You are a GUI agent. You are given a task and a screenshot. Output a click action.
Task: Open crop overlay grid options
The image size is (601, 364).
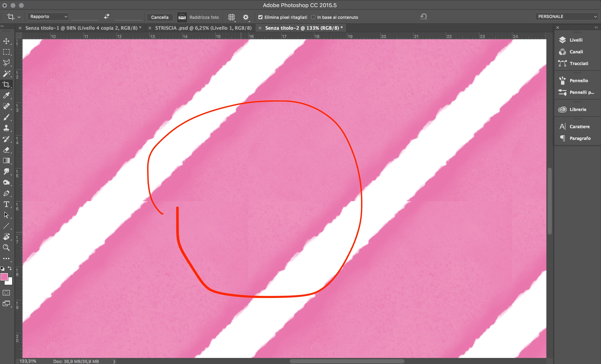tap(232, 17)
